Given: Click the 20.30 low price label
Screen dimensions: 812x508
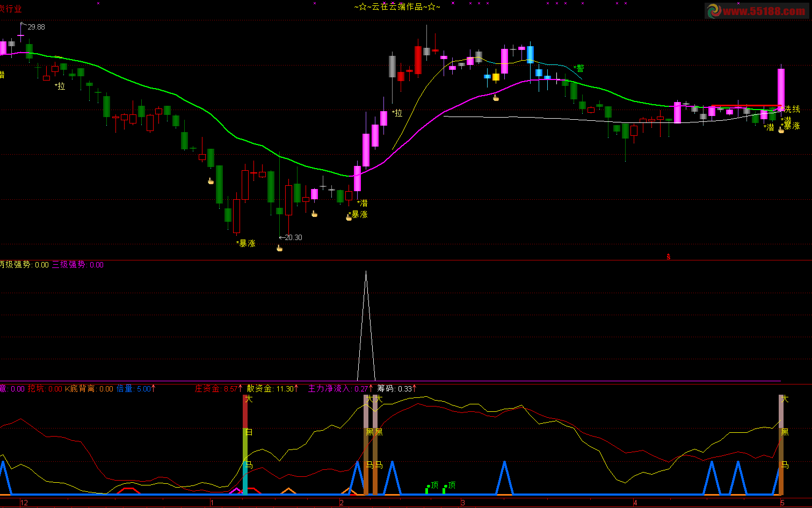Looking at the screenshot, I should [x=294, y=237].
